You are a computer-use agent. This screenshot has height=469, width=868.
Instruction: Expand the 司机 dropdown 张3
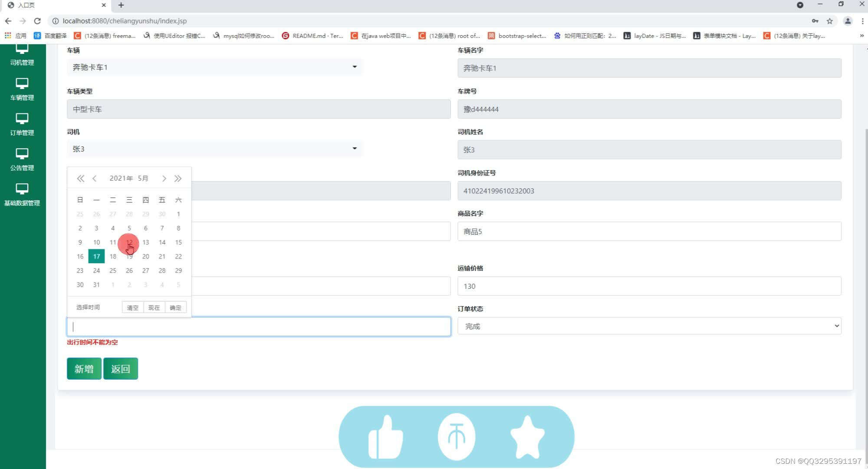pyautogui.click(x=214, y=149)
